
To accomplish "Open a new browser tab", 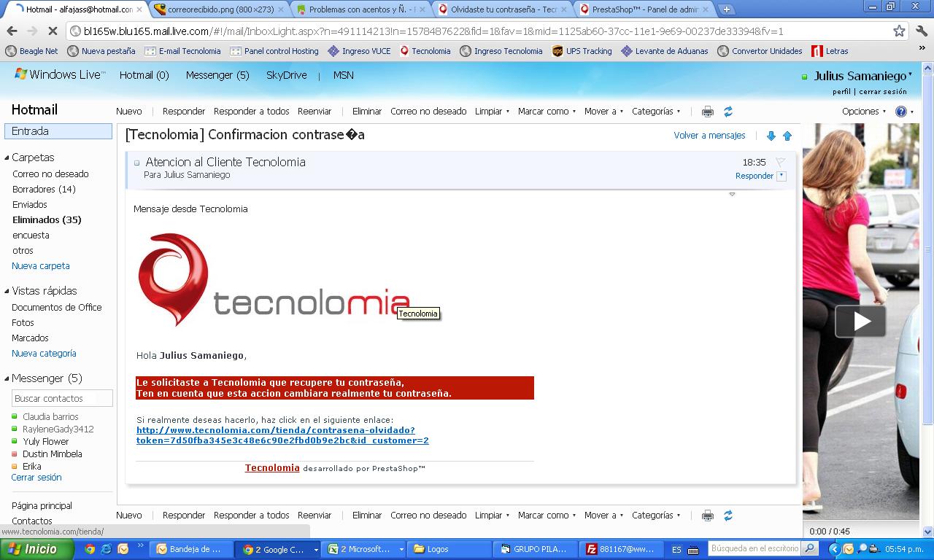I will (727, 9).
